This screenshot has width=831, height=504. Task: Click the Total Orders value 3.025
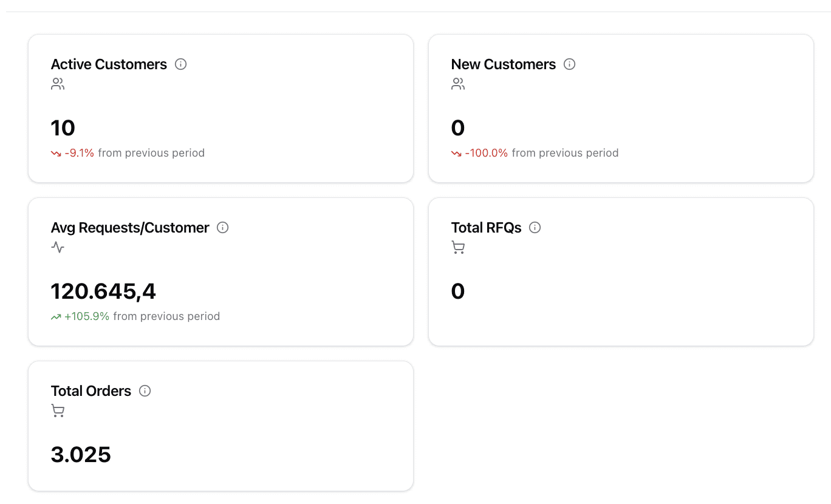coord(81,455)
